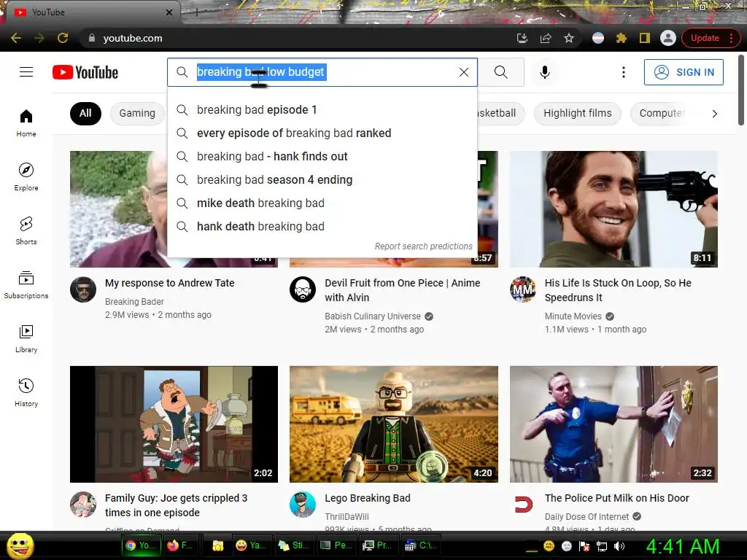This screenshot has height=560, width=747.
Task: Open Babish Culinary Universe channel avatar
Action: pyautogui.click(x=303, y=289)
